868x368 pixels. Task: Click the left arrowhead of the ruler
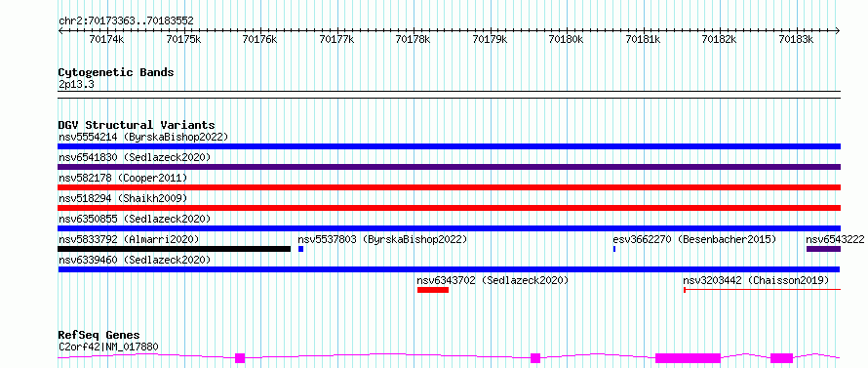click(60, 31)
